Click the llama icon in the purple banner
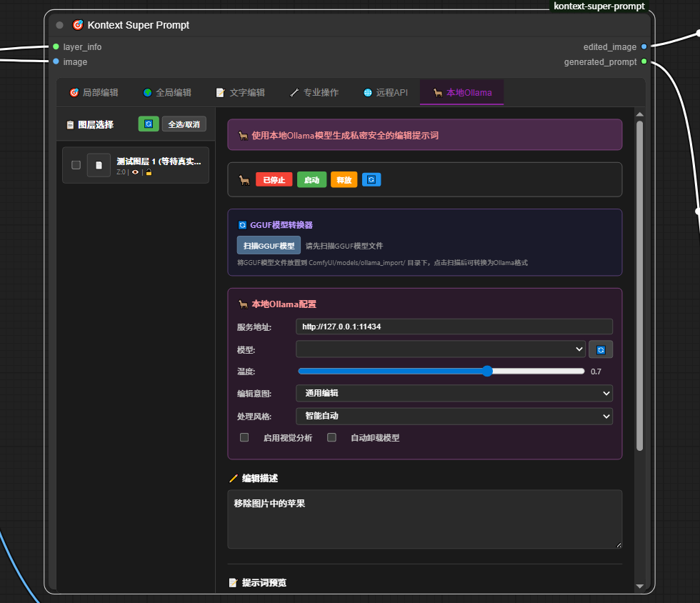Image resolution: width=700 pixels, height=603 pixels. [x=243, y=135]
